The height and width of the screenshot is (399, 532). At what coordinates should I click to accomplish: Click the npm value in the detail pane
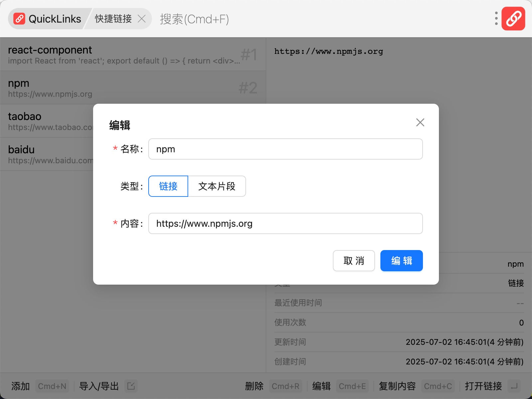tap(515, 264)
